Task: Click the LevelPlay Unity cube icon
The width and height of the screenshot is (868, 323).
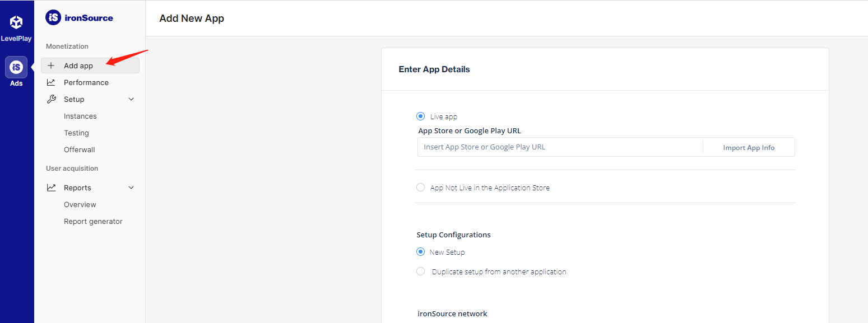Action: tap(16, 22)
